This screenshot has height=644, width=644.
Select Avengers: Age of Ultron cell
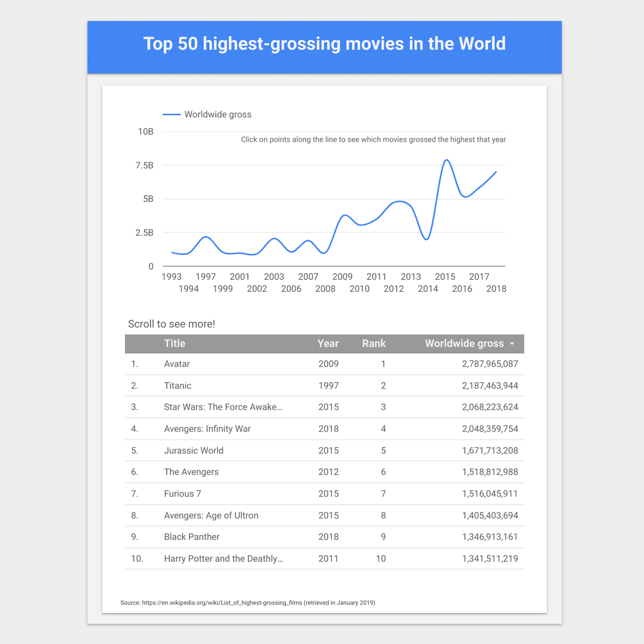point(211,515)
